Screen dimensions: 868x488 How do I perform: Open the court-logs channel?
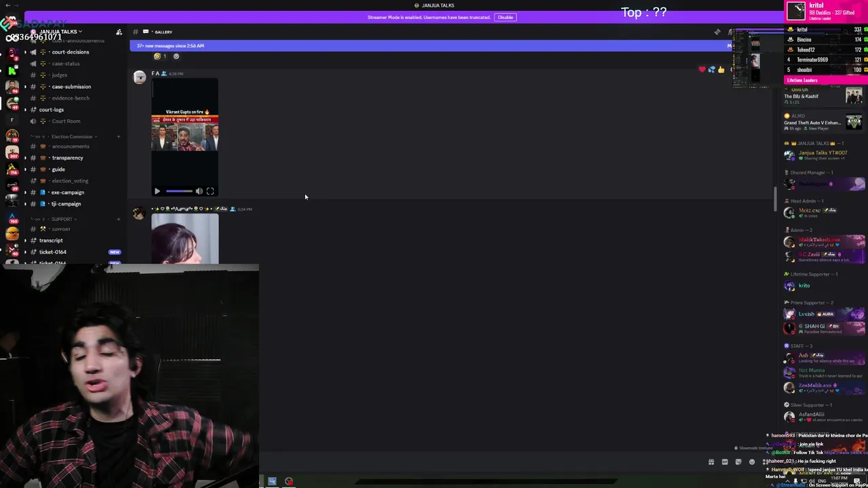click(x=52, y=110)
